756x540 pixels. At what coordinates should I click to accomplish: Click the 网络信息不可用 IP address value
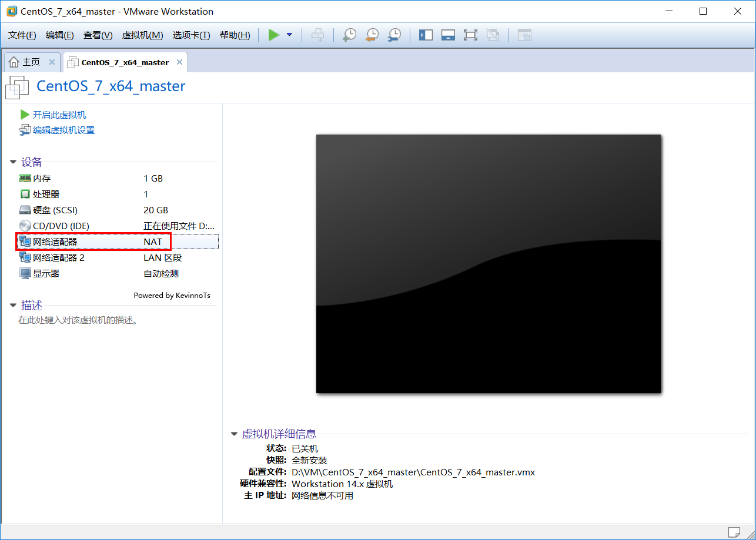(323, 495)
